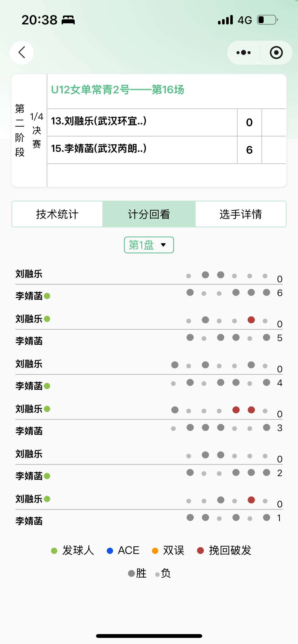
Task: Tap the green server dot legend icon
Action: coord(54,551)
